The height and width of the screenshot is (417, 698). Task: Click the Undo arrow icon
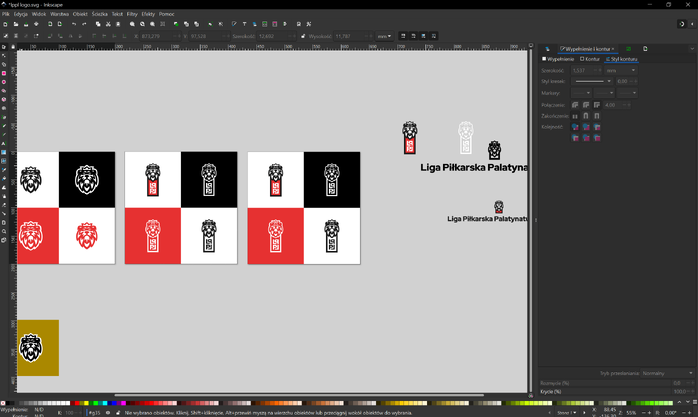74,24
